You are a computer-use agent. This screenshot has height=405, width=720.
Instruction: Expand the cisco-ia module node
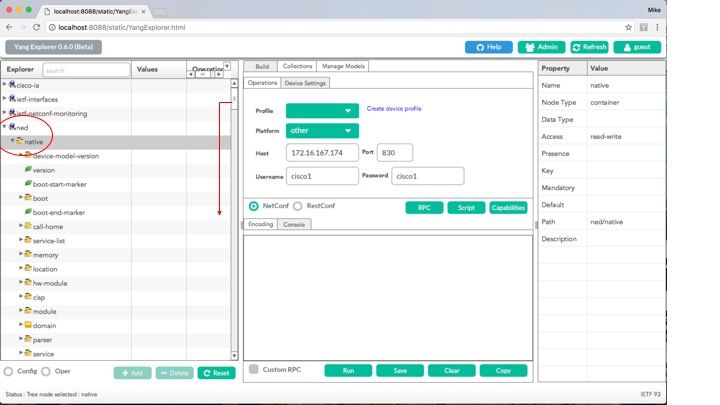click(5, 84)
